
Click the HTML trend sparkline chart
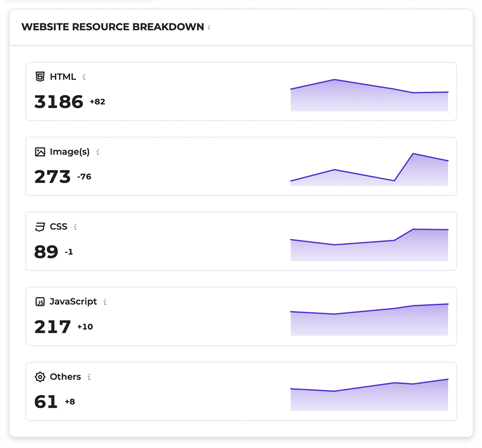coord(369,96)
